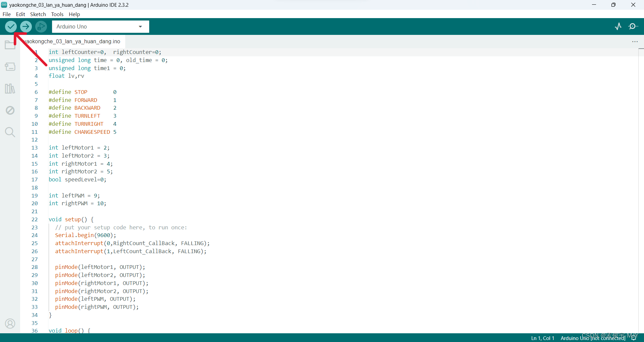
Task: Click 'Serial.begin(9600);' in the code
Action: (86, 235)
